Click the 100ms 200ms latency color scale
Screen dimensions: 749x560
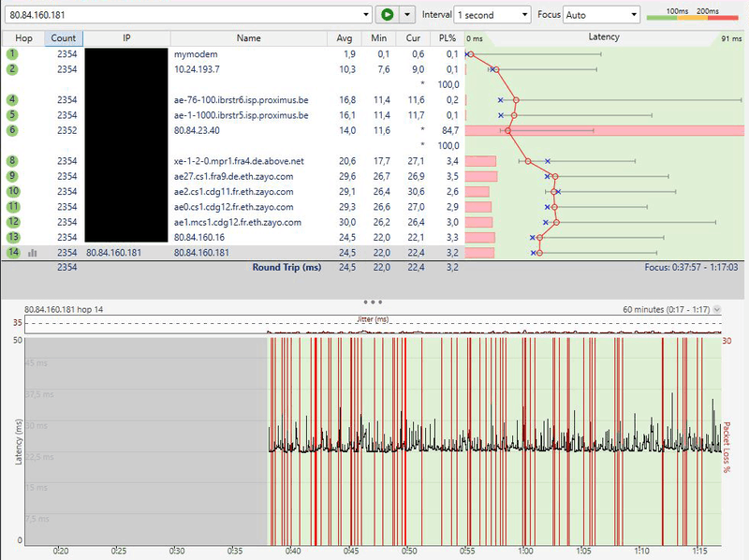693,14
